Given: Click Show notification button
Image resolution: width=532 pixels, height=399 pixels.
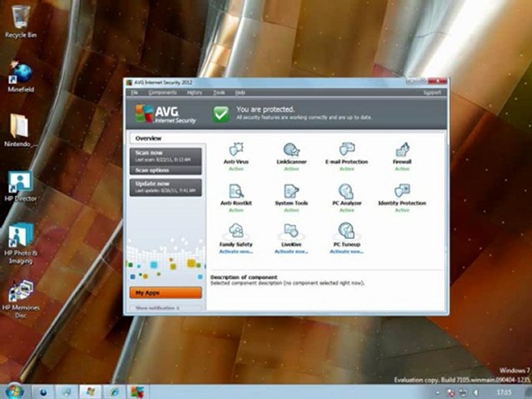Looking at the screenshot, I should point(166,308).
